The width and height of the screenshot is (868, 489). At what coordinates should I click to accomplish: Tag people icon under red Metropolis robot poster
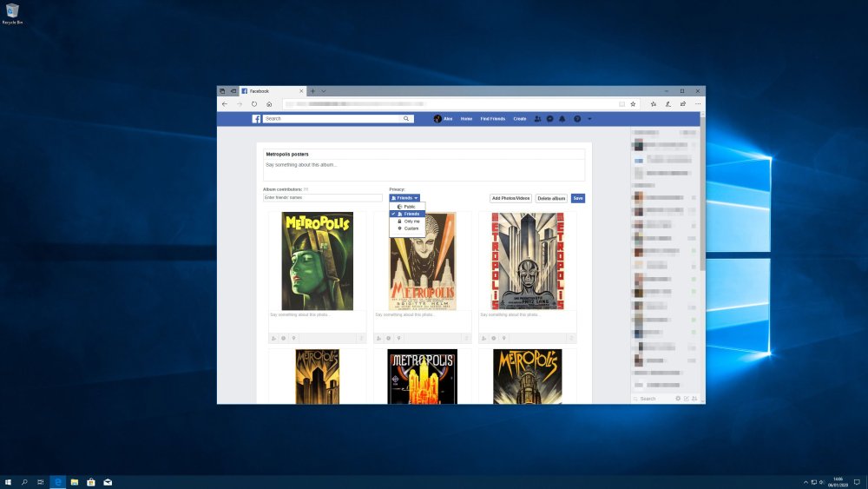point(483,338)
